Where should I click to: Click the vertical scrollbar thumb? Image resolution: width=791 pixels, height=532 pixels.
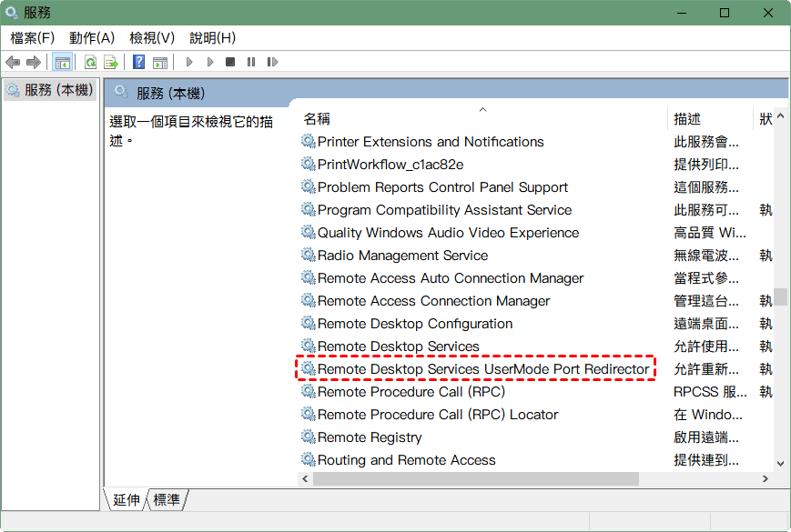780,296
